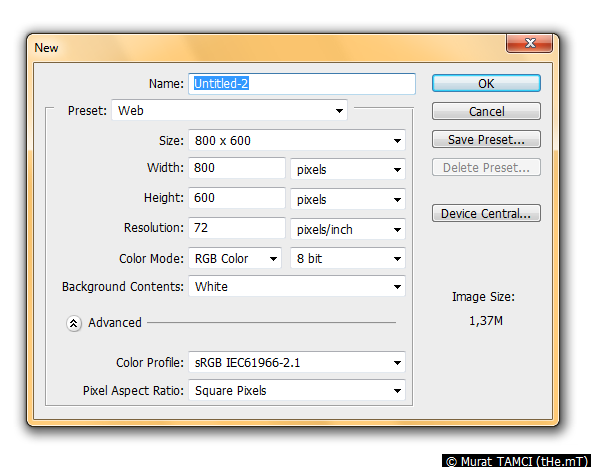Image resolution: width=591 pixels, height=467 pixels.
Task: Close the New dialog window
Action: tap(530, 43)
